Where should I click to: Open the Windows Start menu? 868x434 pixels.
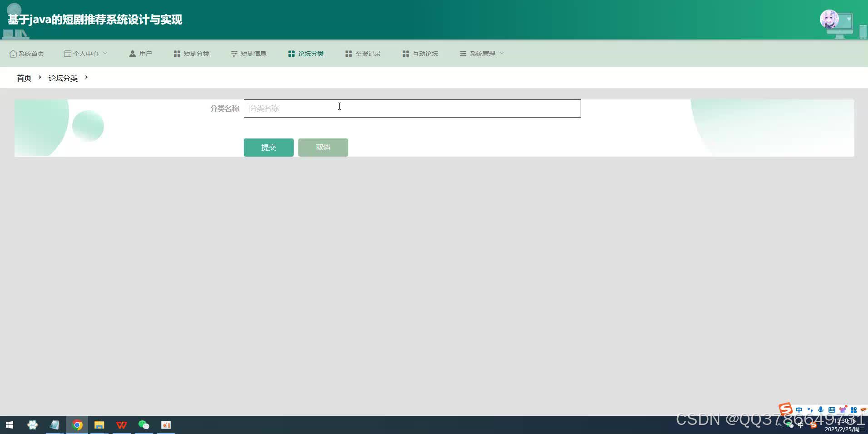point(10,425)
